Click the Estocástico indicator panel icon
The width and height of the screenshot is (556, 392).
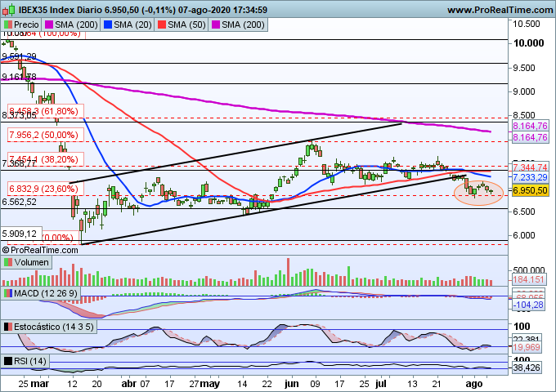(x=9, y=327)
